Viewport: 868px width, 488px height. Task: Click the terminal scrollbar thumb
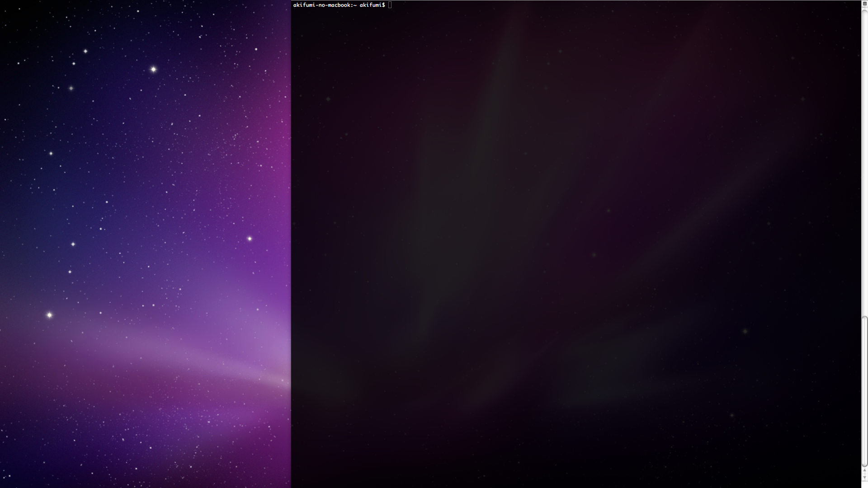pos(864,391)
